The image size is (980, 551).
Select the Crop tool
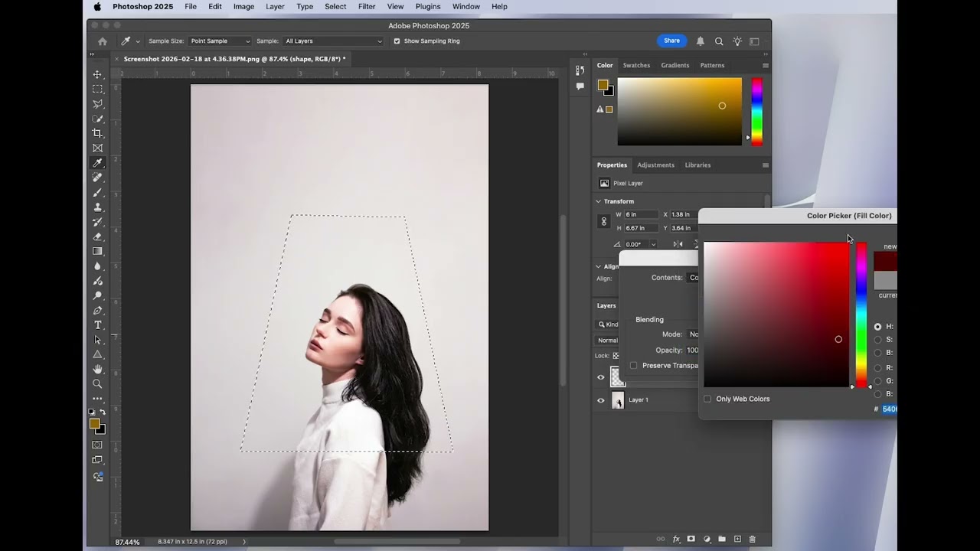(x=97, y=133)
